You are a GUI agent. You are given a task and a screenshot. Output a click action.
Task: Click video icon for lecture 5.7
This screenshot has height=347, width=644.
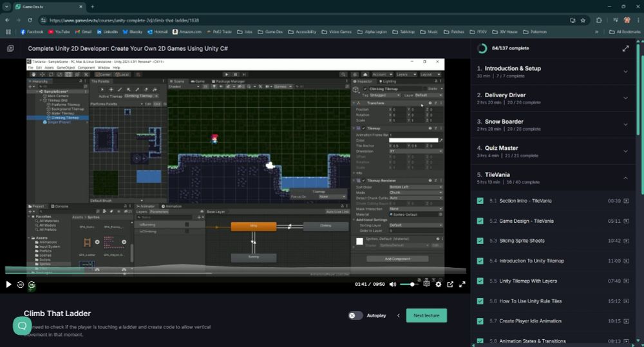point(627,321)
